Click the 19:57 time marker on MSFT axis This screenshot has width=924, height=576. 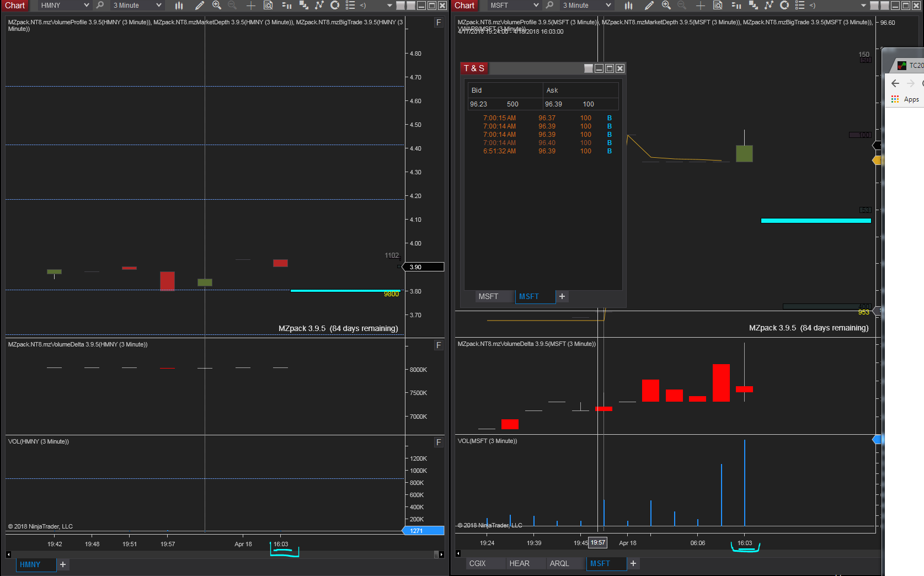(x=598, y=542)
